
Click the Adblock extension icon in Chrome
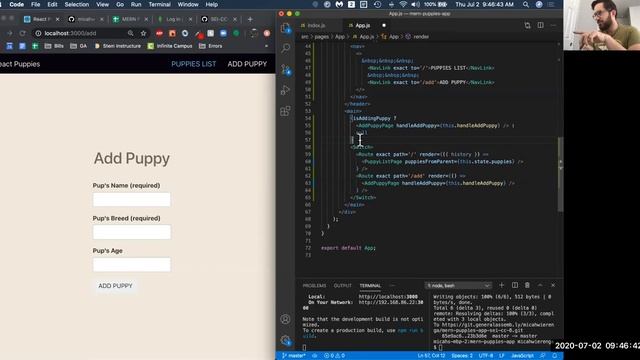[159, 33]
